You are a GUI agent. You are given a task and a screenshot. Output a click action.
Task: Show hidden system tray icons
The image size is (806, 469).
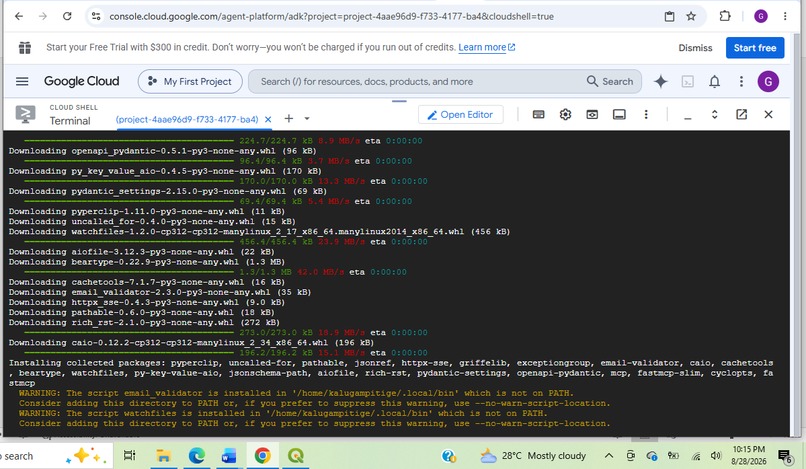[609, 456]
